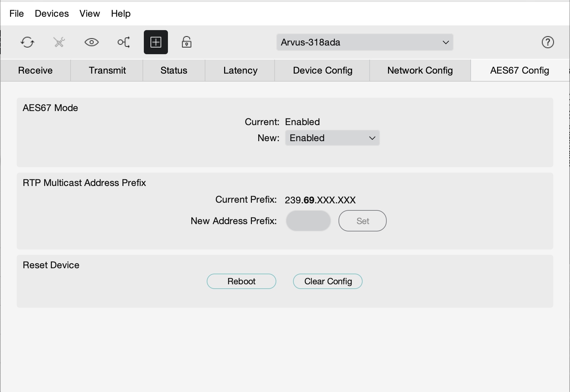Open the Status tab

pos(174,71)
